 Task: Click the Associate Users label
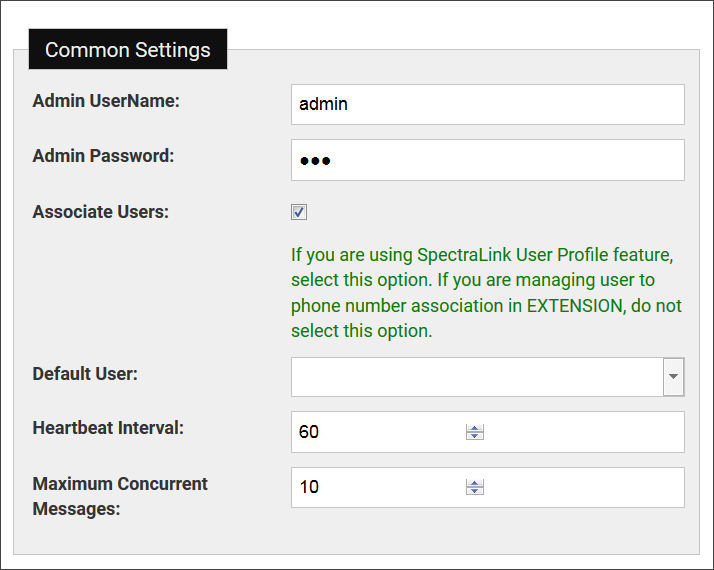click(101, 212)
